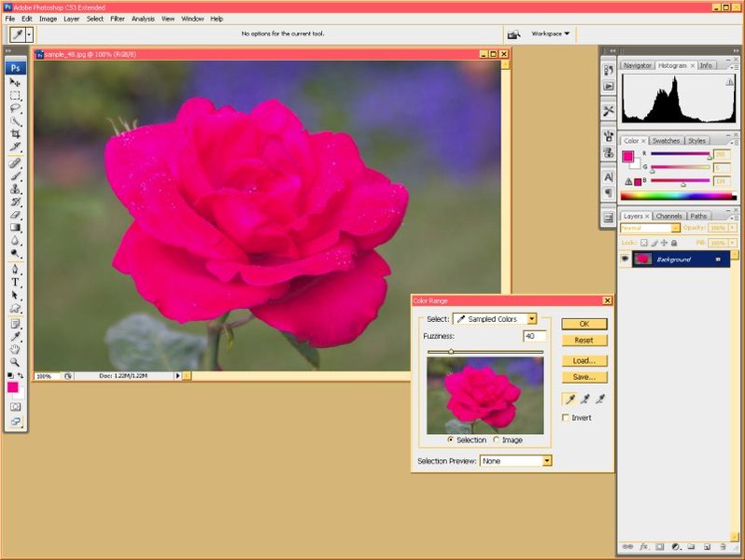Open the Select Sampled Colors dropdown

(x=495, y=319)
